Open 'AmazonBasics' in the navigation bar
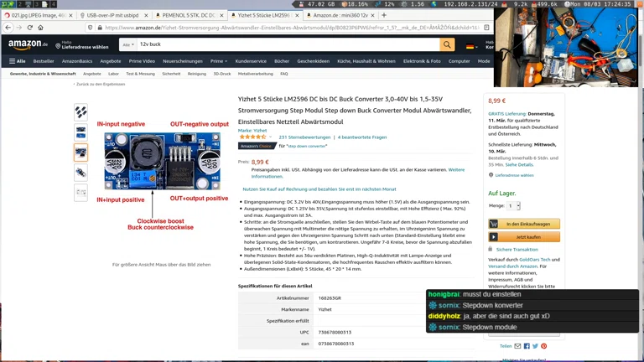The width and height of the screenshot is (644, 362). [x=77, y=61]
